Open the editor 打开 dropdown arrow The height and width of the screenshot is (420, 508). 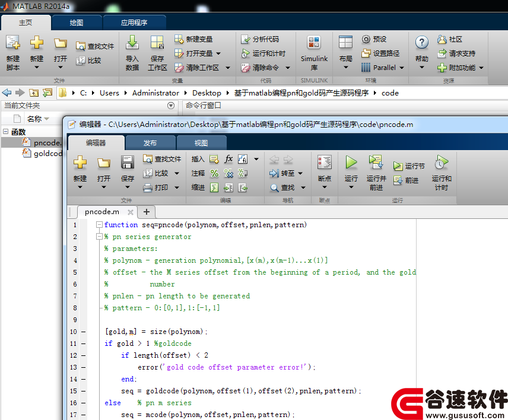[104, 187]
